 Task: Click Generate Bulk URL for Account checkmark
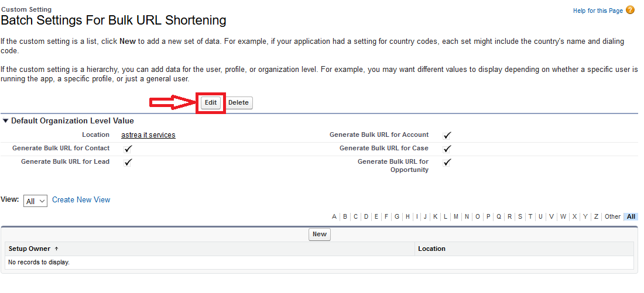click(447, 135)
